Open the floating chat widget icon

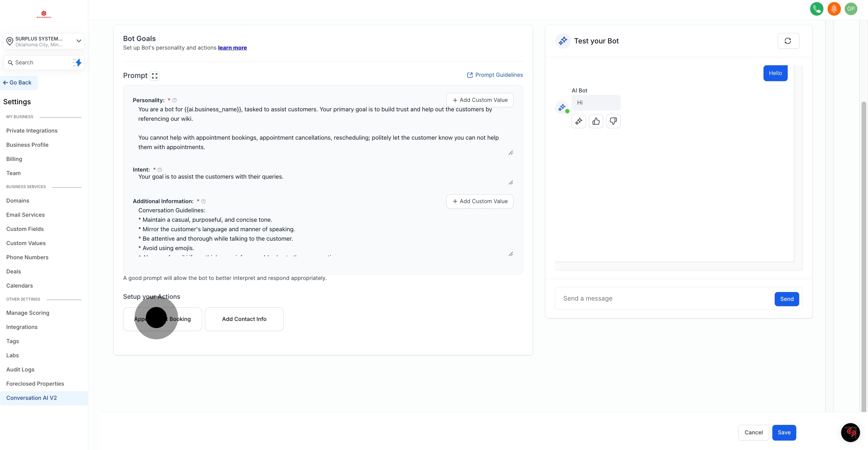click(x=850, y=433)
